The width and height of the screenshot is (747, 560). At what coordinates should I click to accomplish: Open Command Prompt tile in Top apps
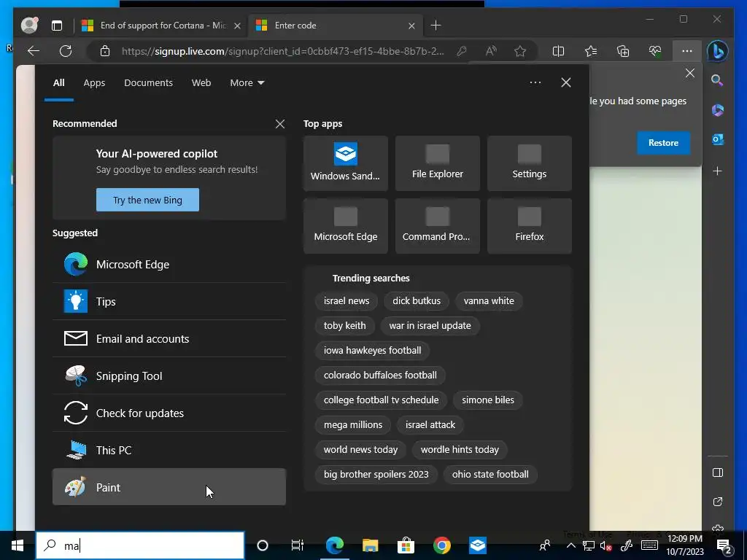pos(438,226)
